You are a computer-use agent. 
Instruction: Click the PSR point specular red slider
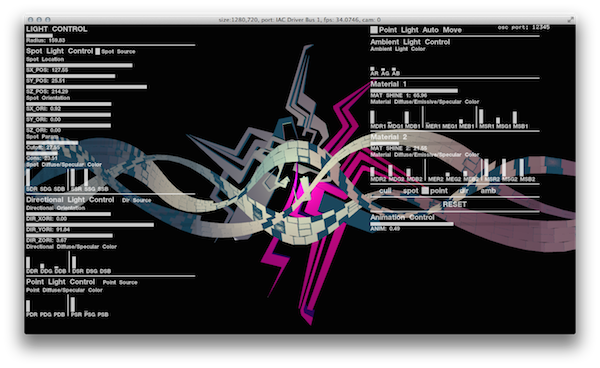(x=73, y=304)
